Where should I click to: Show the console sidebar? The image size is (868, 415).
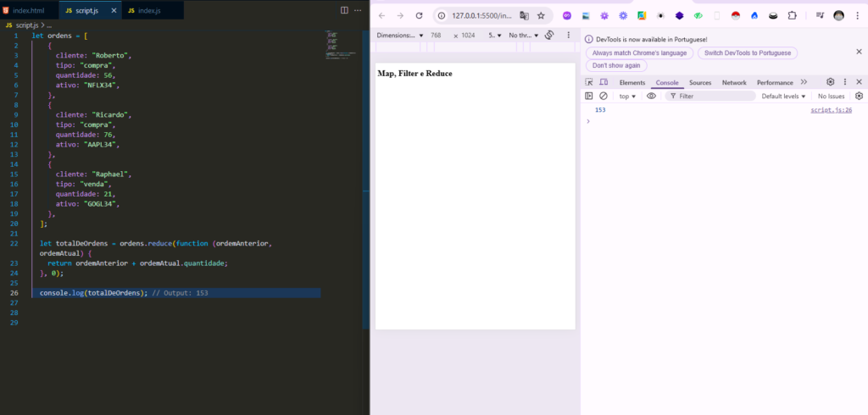[589, 96]
